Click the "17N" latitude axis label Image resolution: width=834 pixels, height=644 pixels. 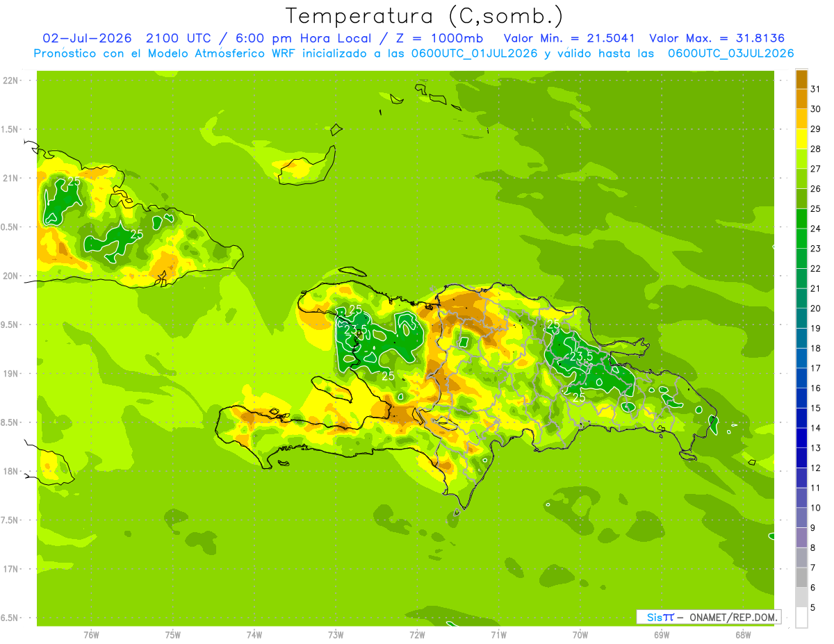tap(11, 569)
